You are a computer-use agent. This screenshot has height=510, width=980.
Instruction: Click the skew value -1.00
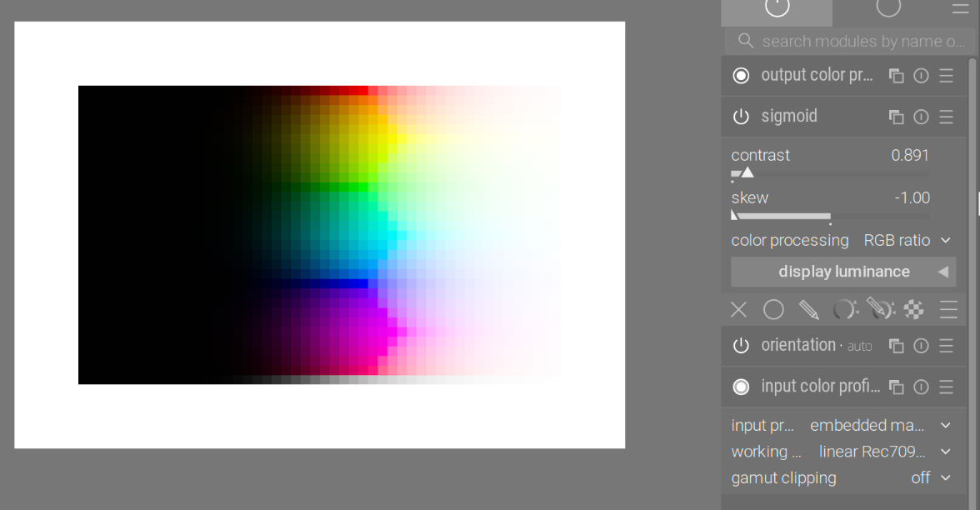point(912,197)
